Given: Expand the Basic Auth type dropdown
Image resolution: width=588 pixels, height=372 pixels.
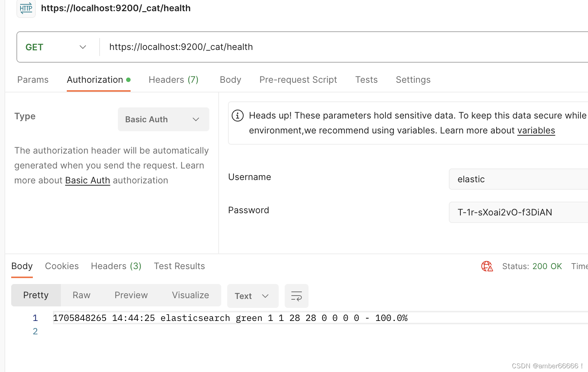Looking at the screenshot, I should [163, 119].
